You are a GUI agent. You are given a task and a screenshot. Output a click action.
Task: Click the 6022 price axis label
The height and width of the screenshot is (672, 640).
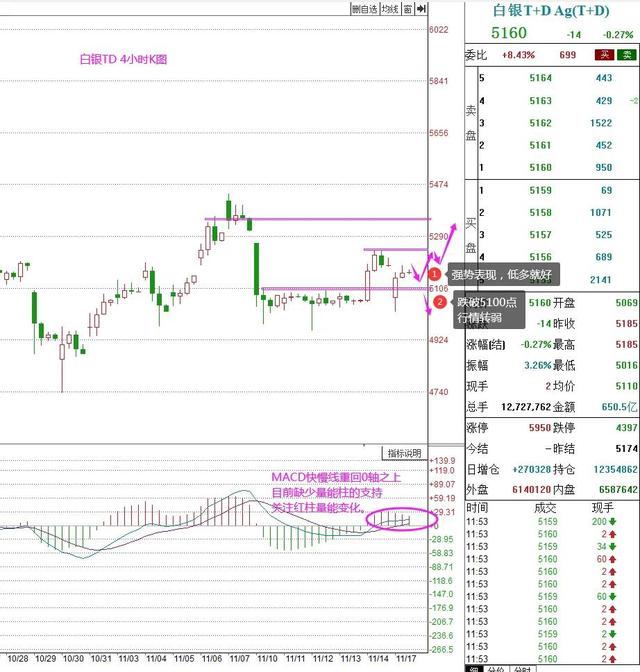click(439, 30)
